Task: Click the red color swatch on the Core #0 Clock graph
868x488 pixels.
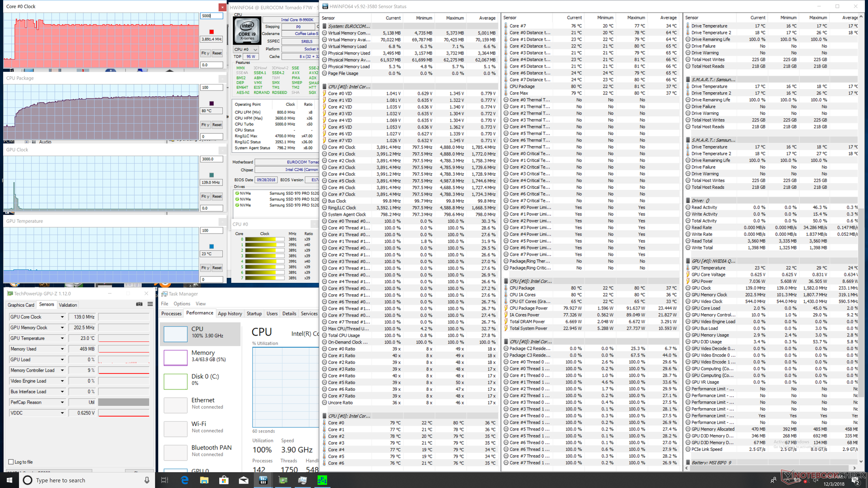Action: [x=211, y=32]
